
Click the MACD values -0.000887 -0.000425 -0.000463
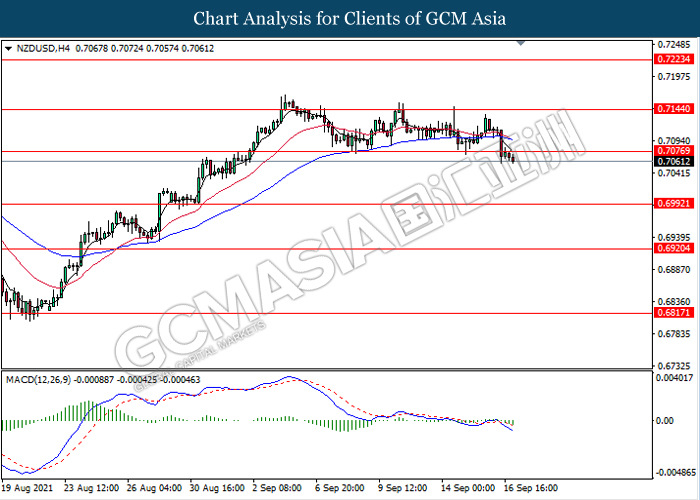click(137, 380)
